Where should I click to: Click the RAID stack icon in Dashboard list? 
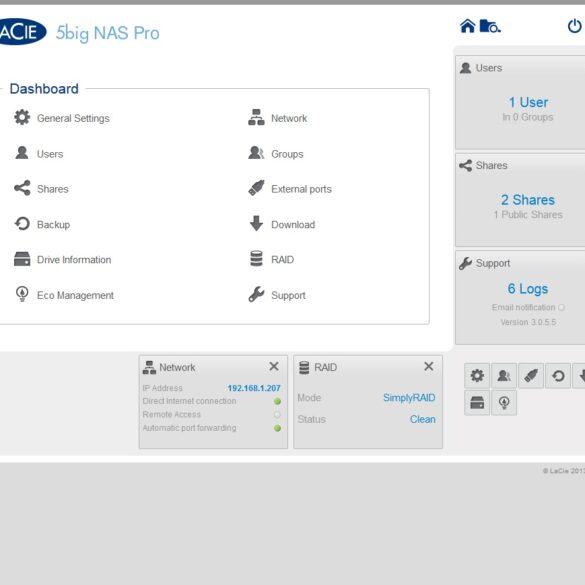pyautogui.click(x=256, y=259)
